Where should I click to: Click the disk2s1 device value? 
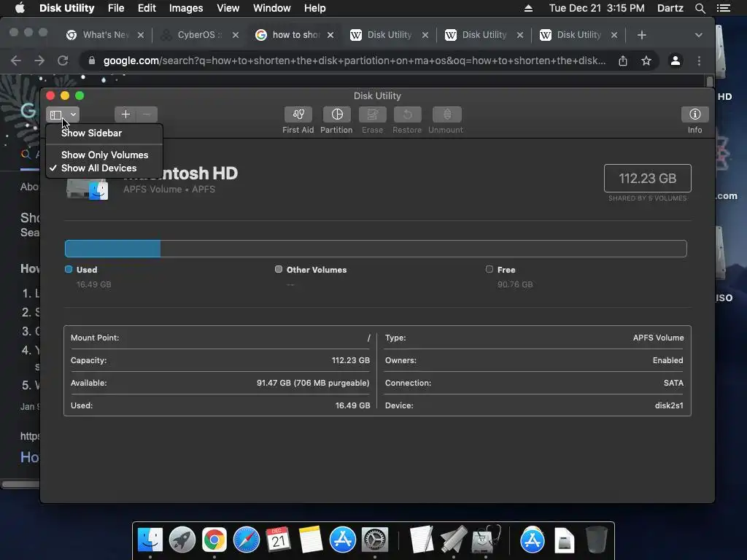tap(669, 405)
